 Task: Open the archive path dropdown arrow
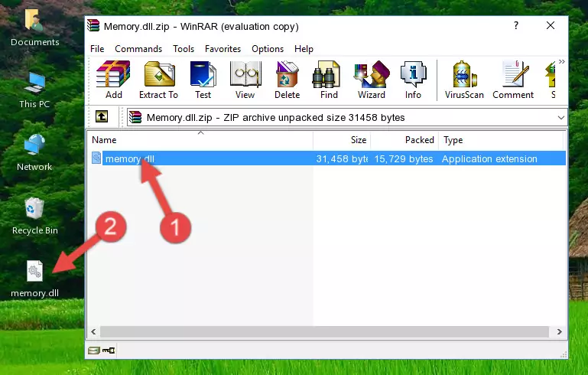pos(560,118)
